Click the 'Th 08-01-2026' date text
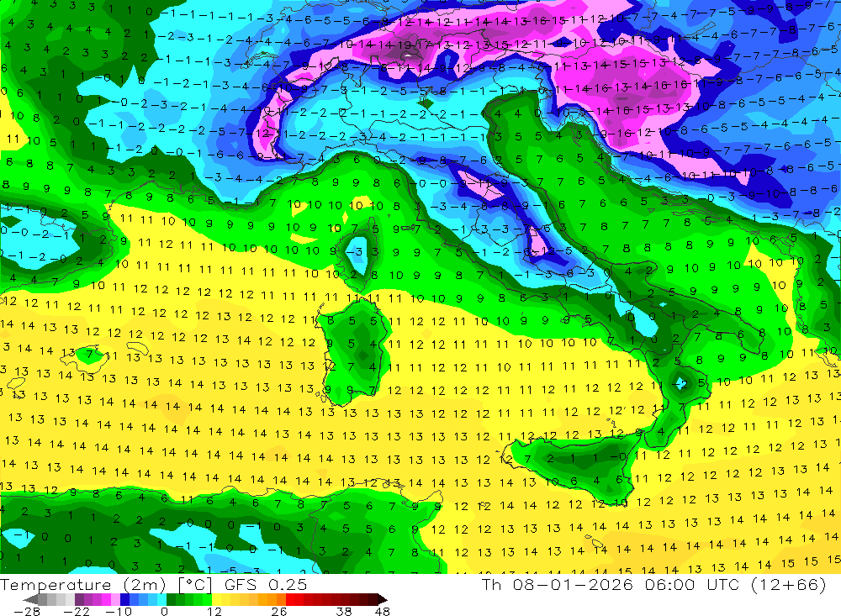 [558, 584]
